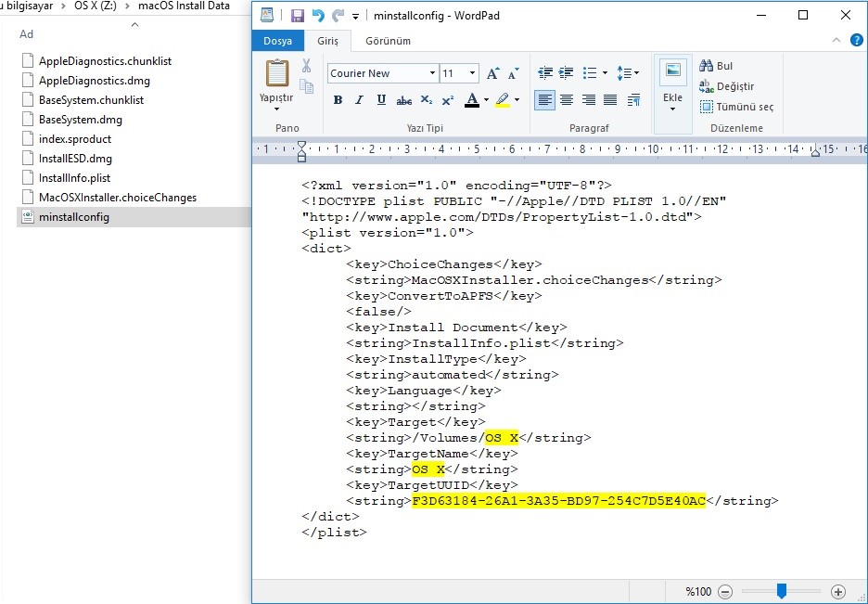This screenshot has height=604, width=868.
Task: Center align the paragraph text
Action: tap(567, 100)
